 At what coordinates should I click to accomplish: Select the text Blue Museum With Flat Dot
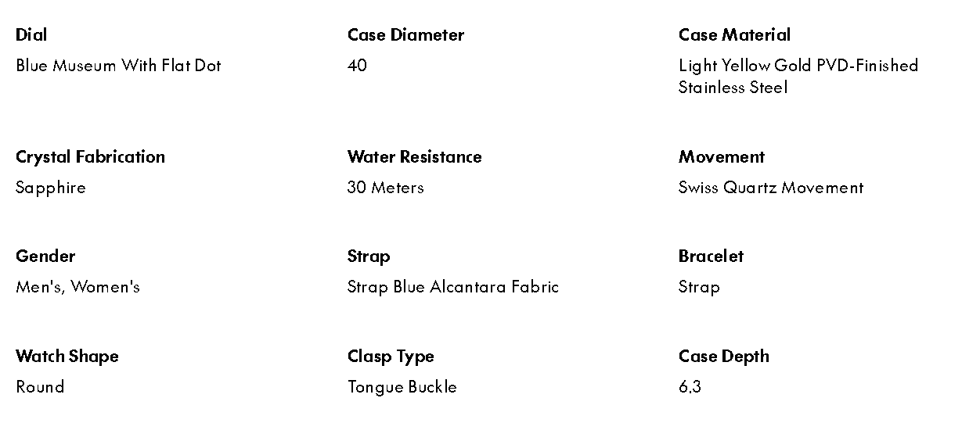[x=118, y=66]
